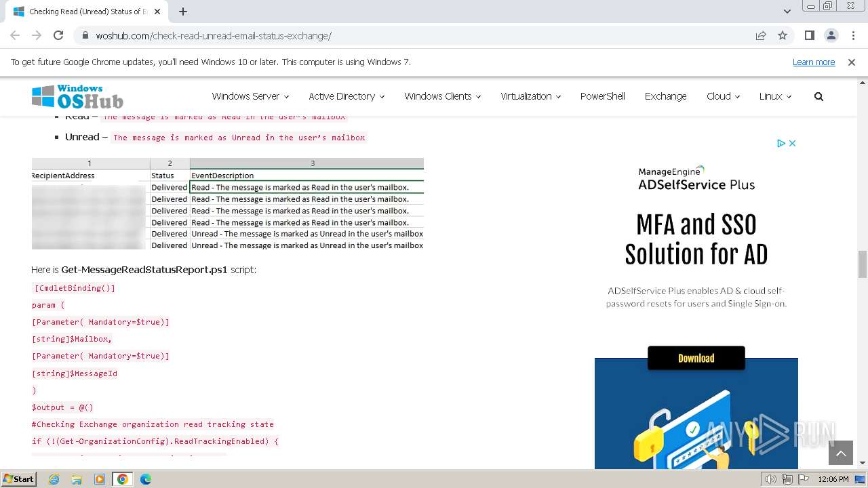Expand the Windows Server menu
Image resolution: width=868 pixels, height=488 pixels.
point(250,96)
